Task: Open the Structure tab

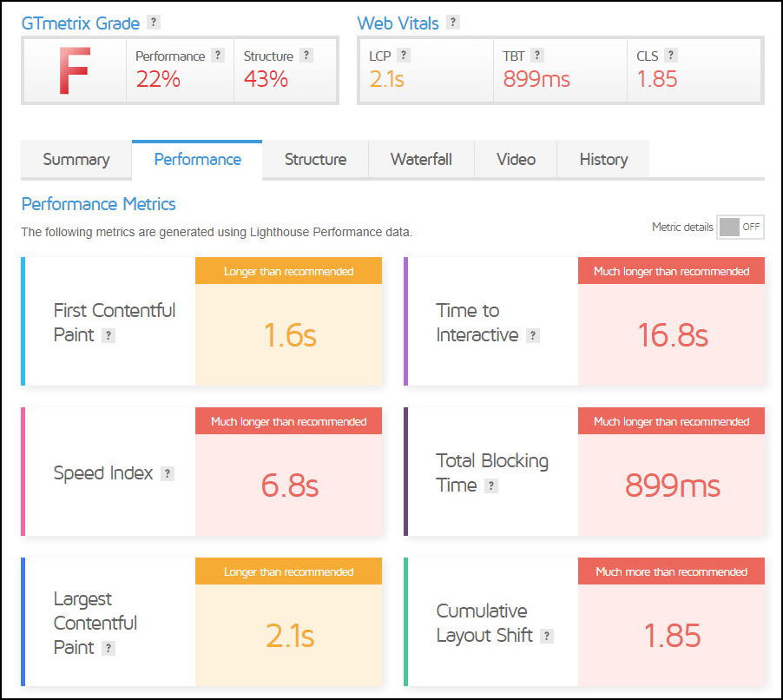Action: point(316,160)
